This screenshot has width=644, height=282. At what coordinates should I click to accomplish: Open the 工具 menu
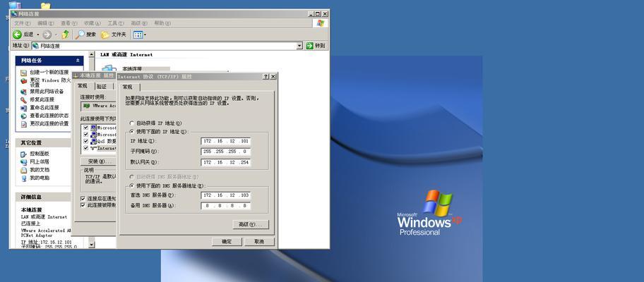115,23
